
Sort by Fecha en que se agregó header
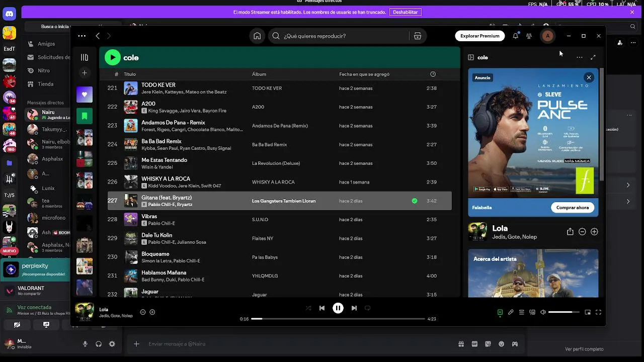click(364, 74)
